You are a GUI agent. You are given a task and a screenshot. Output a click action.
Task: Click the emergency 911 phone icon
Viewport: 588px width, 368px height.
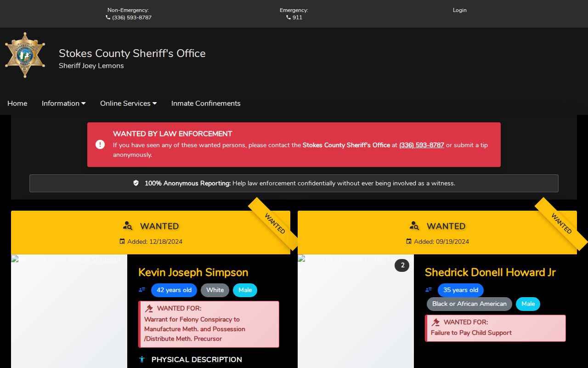point(288,17)
